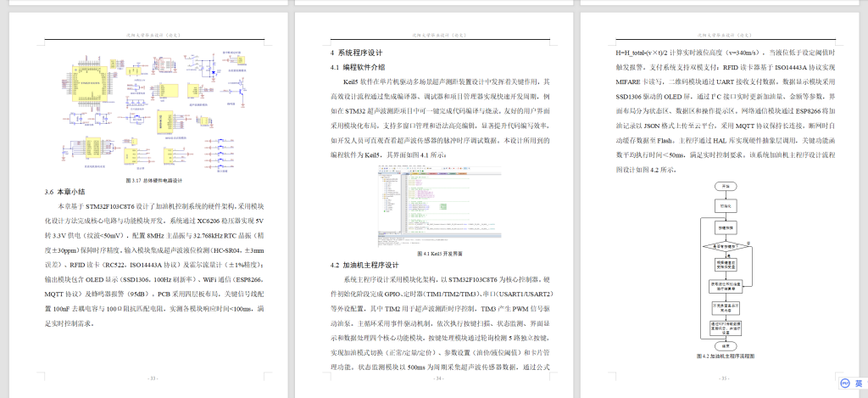Click line starting Keil5 软件在单片机驱动
The width and height of the screenshot is (868, 398).
pos(447,81)
